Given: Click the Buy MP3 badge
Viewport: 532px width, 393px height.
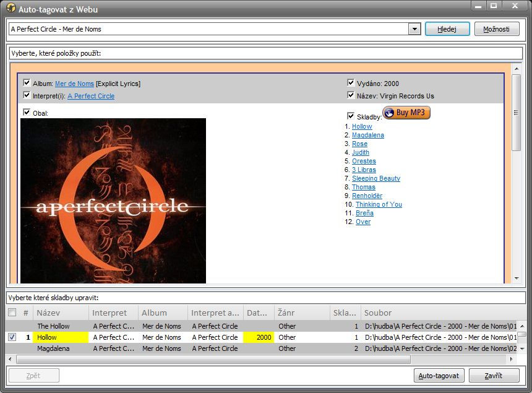Looking at the screenshot, I should (x=406, y=113).
